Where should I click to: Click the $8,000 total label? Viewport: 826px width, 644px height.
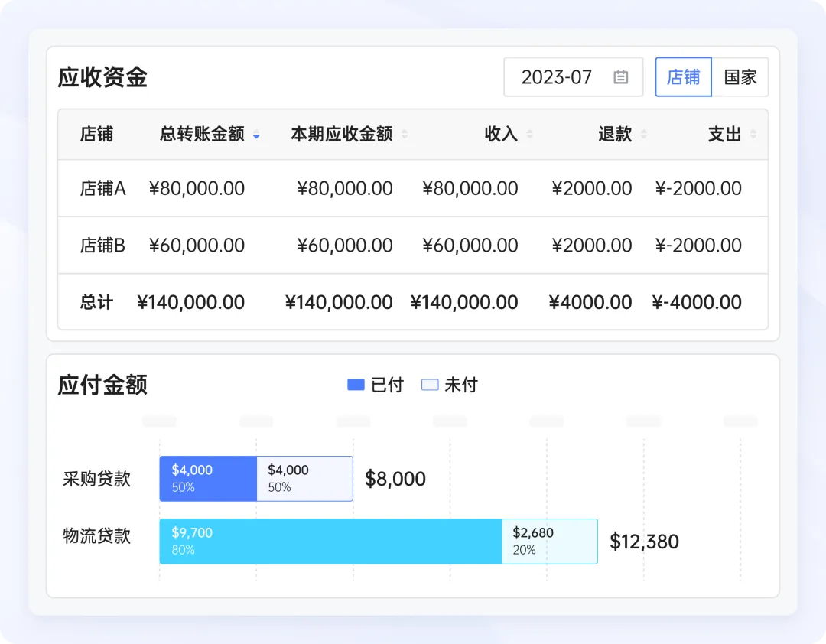(x=395, y=479)
